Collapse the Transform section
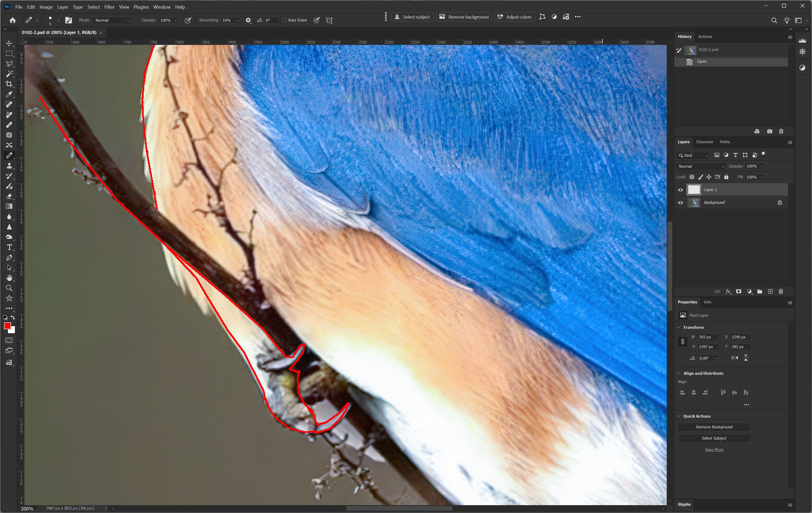Viewport: 812px width, 513px height. (x=679, y=327)
